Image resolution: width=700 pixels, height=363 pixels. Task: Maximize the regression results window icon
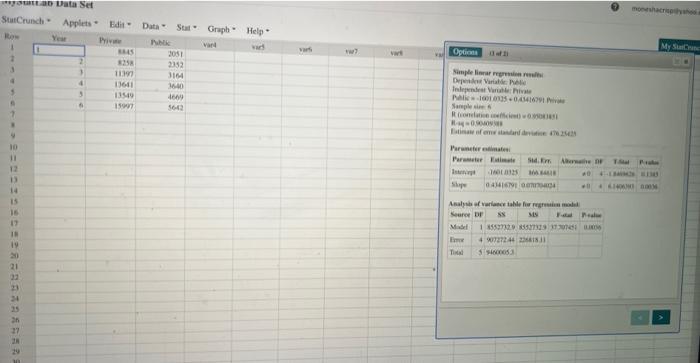coord(677,61)
